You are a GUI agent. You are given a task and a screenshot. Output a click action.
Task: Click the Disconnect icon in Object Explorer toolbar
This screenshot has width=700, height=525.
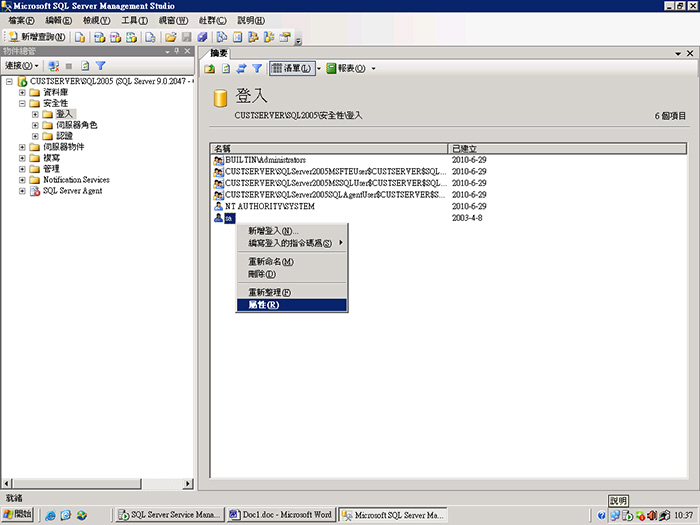coord(54,66)
